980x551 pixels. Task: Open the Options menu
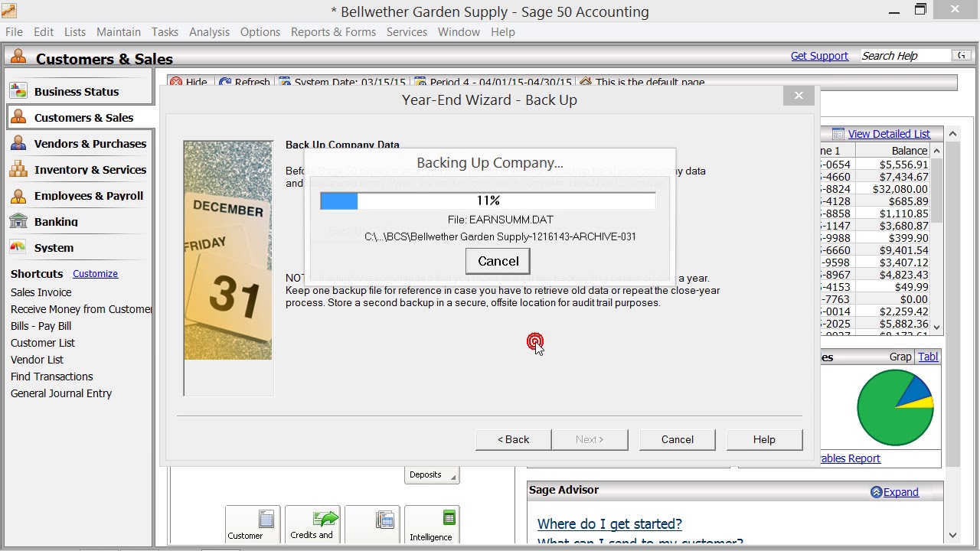[x=260, y=32]
